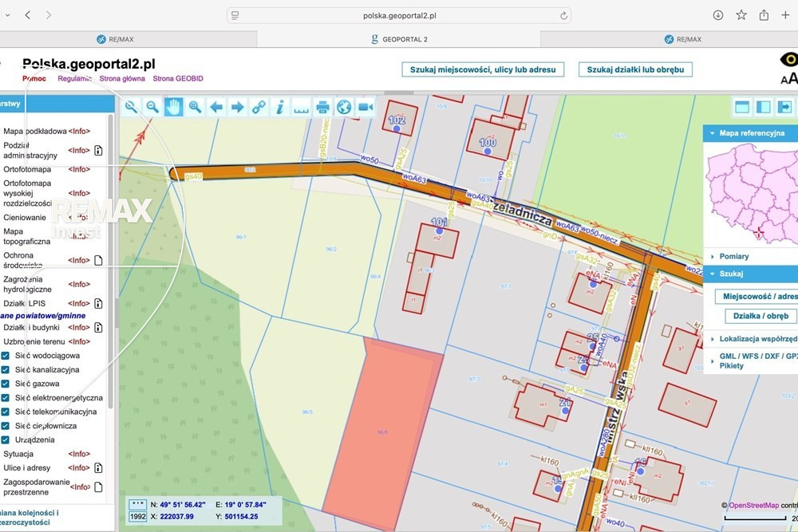Click the chain link icon in map toolbar
Screen dimensions: 798x532
pos(259,107)
